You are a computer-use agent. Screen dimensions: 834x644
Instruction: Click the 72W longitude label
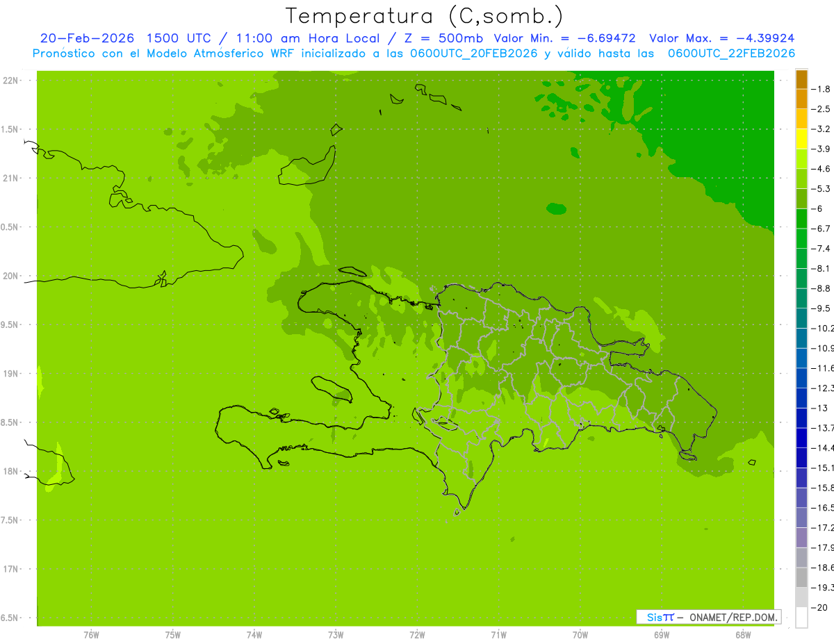point(417,635)
